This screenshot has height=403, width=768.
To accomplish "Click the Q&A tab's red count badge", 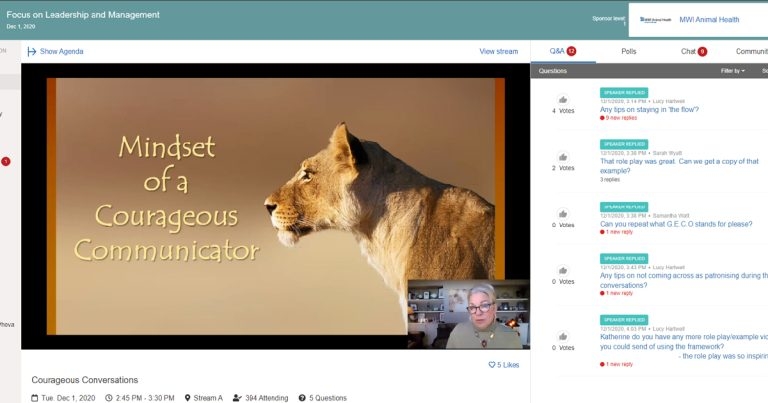I will [x=571, y=51].
